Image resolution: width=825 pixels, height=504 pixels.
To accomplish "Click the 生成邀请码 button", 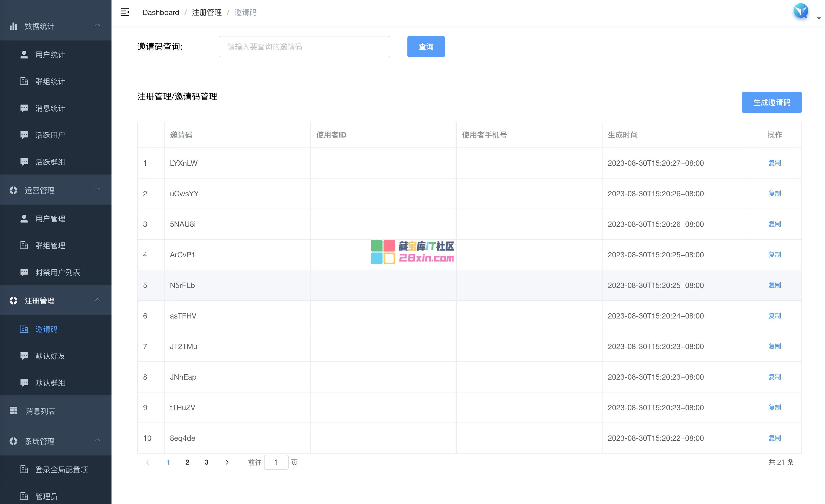I will tap(771, 102).
